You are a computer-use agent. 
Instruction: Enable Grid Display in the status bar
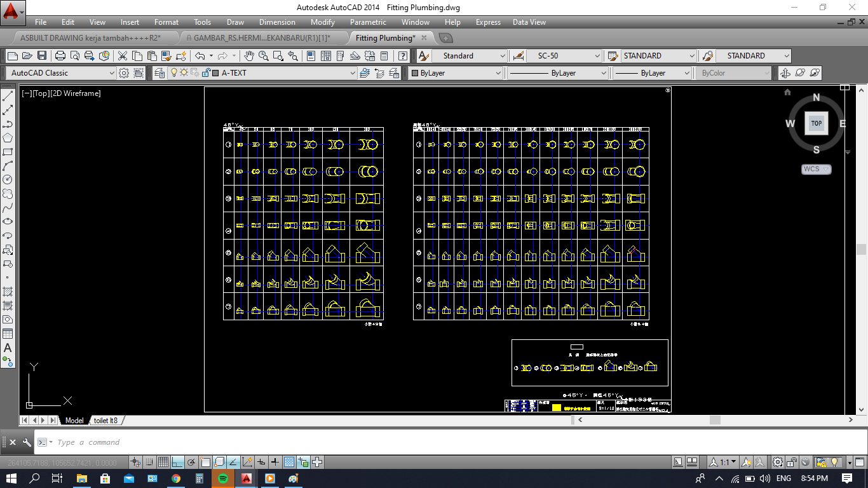coord(163,462)
